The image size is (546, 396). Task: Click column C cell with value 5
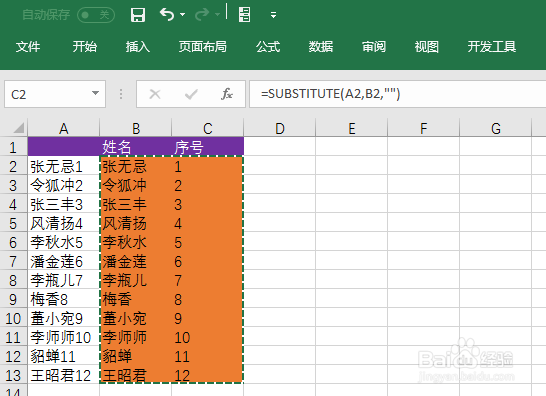[208, 242]
